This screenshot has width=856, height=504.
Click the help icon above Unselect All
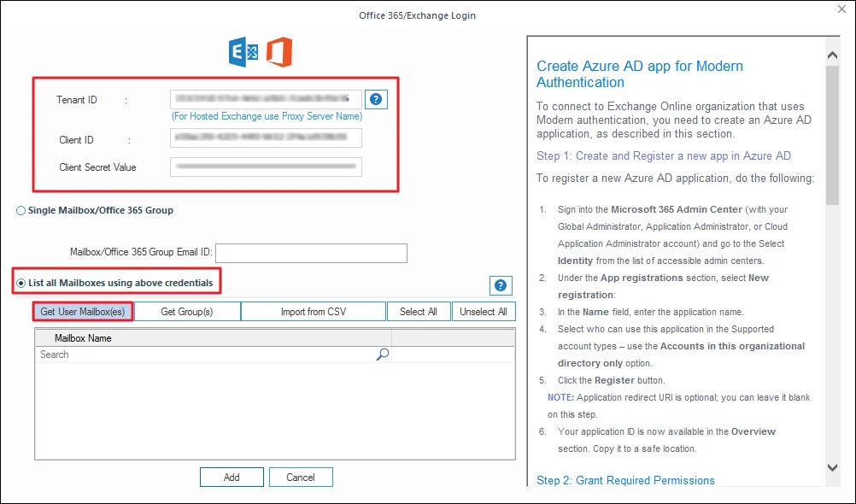(x=501, y=285)
